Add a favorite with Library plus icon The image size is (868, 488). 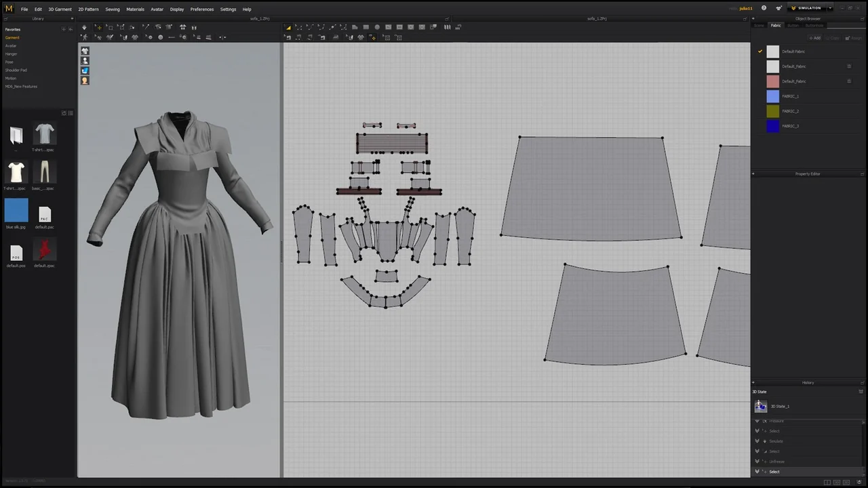[64, 30]
